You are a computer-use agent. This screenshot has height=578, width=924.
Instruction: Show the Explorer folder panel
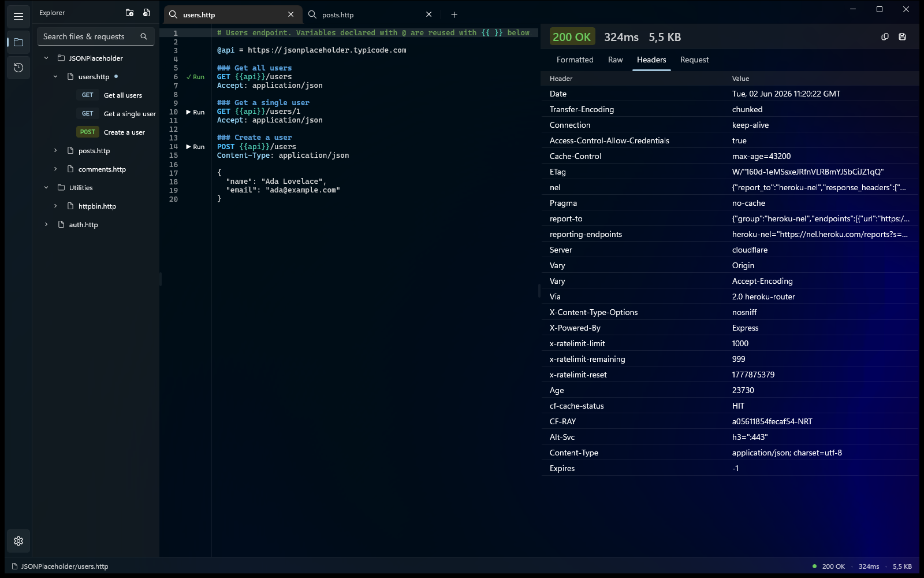[18, 42]
